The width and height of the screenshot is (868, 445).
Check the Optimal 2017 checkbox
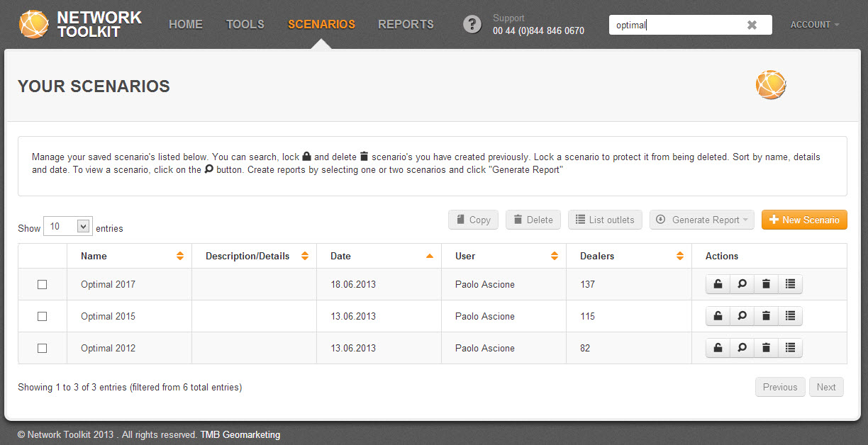point(42,284)
